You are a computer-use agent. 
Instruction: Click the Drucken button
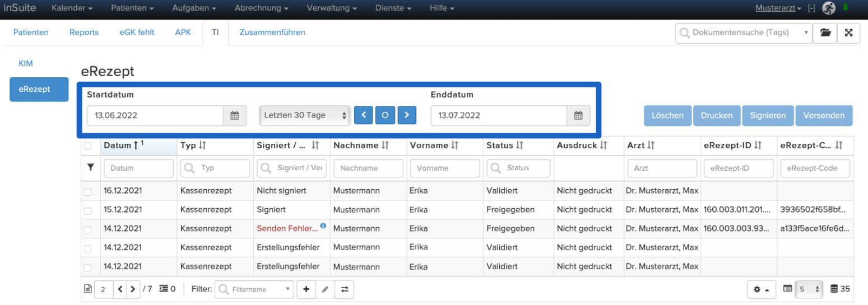[x=717, y=115]
